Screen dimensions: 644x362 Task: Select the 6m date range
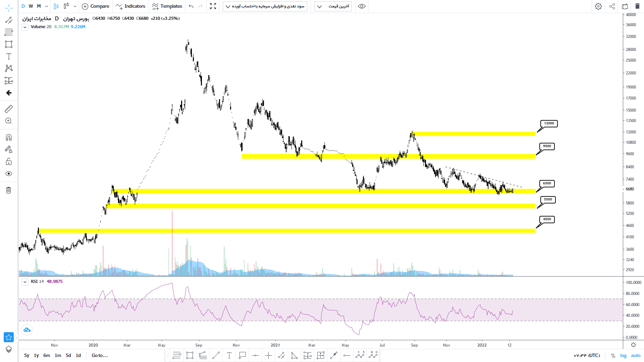point(47,355)
